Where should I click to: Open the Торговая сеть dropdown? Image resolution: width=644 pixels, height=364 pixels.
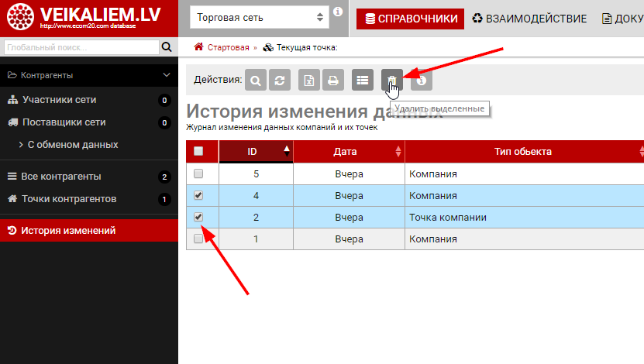260,17
